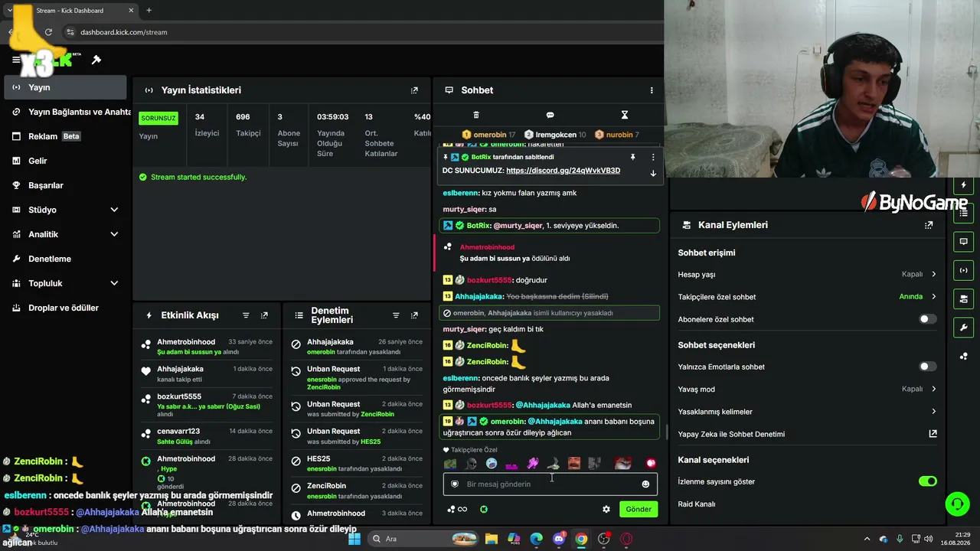Click the three-dots cluster right rail icon
The height and width of the screenshot is (551, 980).
[x=963, y=356]
